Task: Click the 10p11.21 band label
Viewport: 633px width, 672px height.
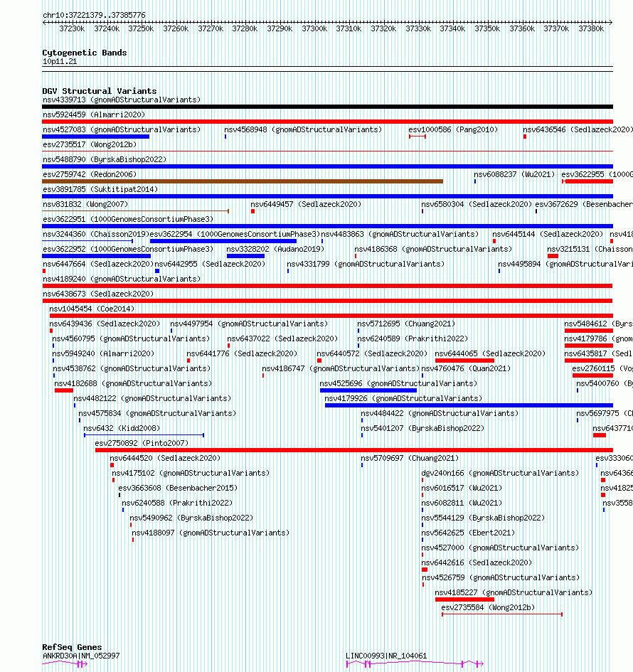Action: (60, 62)
